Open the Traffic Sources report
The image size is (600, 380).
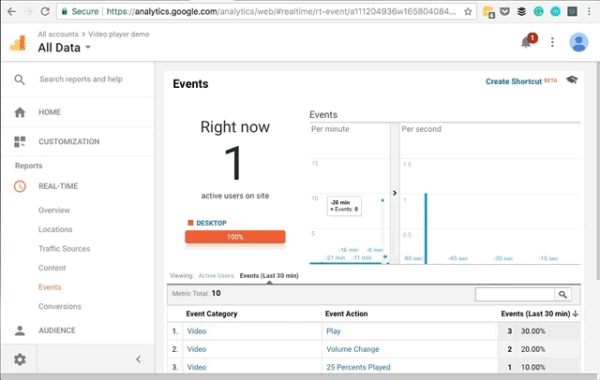click(x=64, y=249)
